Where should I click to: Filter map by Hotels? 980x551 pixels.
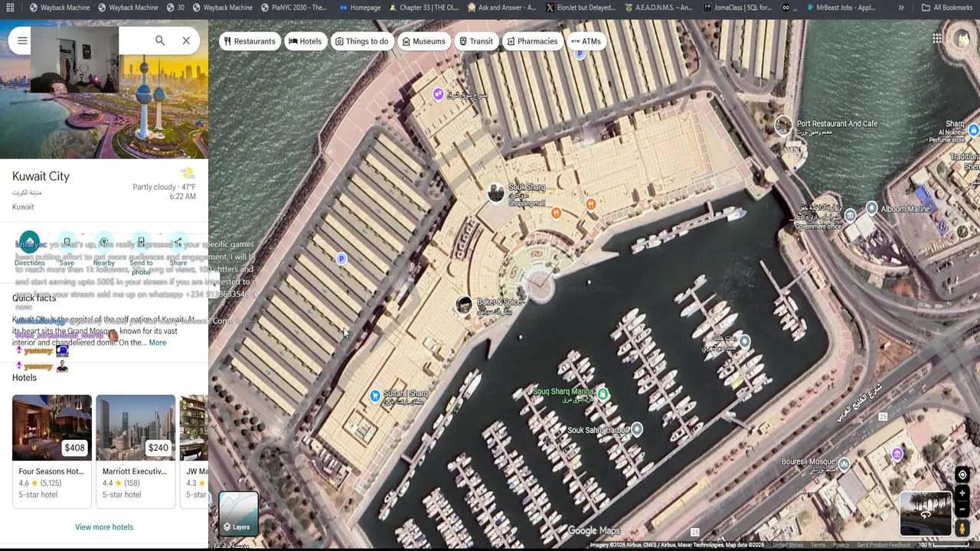coord(305,41)
